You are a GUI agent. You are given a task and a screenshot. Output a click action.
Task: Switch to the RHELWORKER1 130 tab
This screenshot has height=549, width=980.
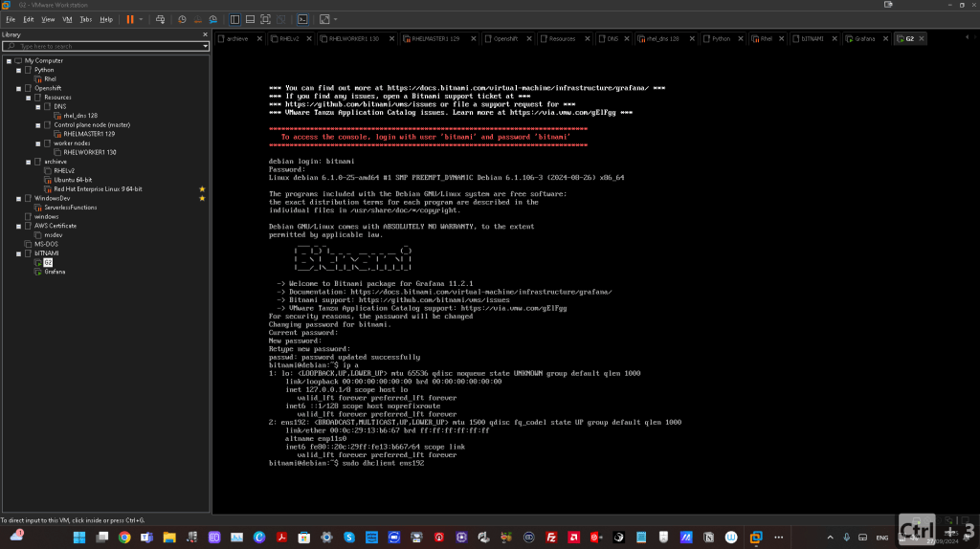pos(354,38)
